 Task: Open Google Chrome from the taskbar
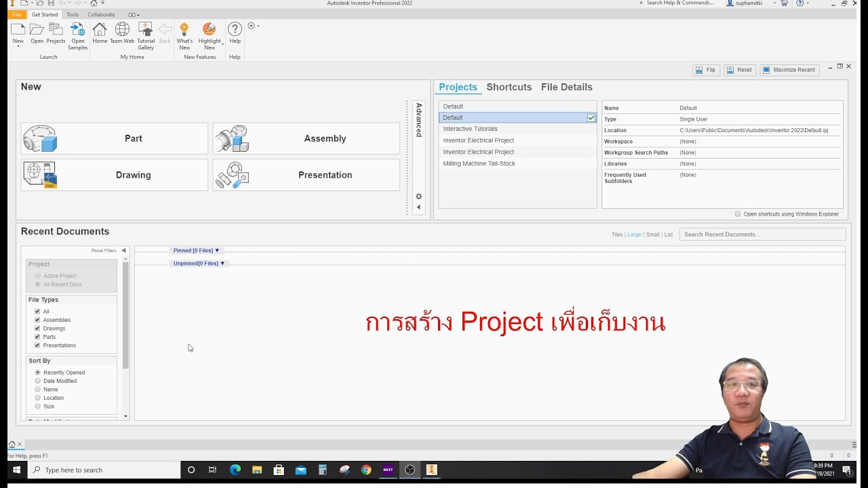coord(366,470)
